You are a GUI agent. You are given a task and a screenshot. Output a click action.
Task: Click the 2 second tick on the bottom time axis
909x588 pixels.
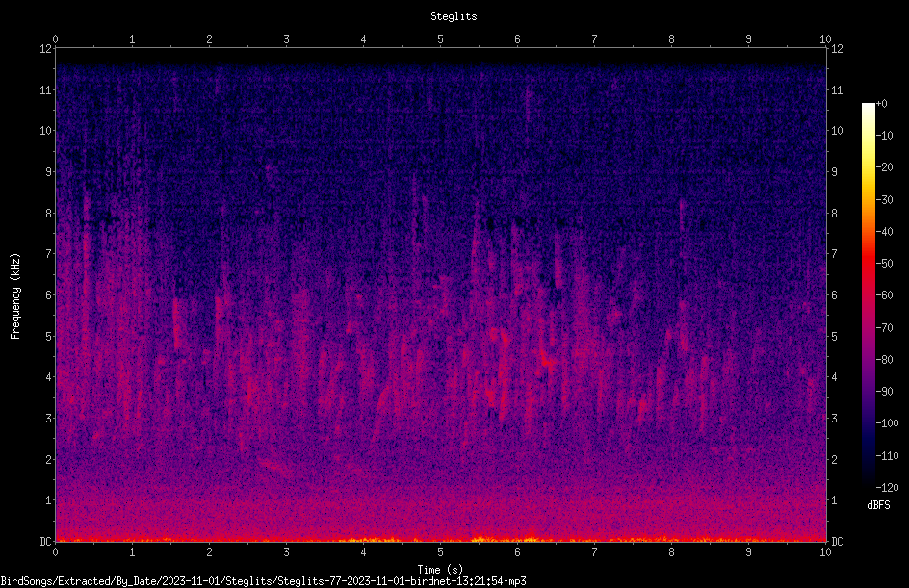pyautogui.click(x=209, y=551)
